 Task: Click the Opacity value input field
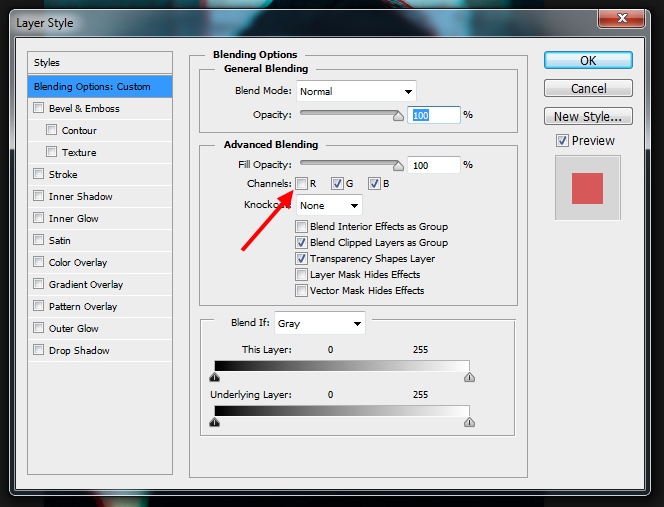point(433,116)
